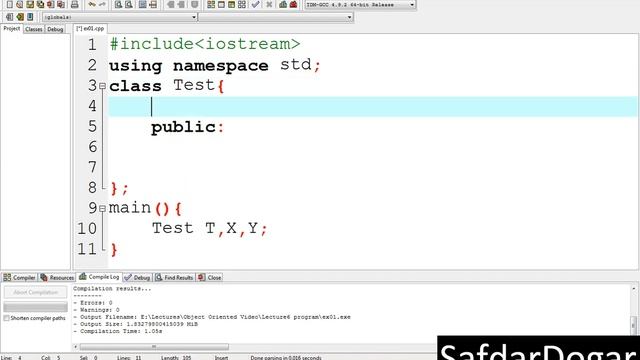Switch to the Project sidebar tab
This screenshot has width=640, height=360.
[x=11, y=29]
